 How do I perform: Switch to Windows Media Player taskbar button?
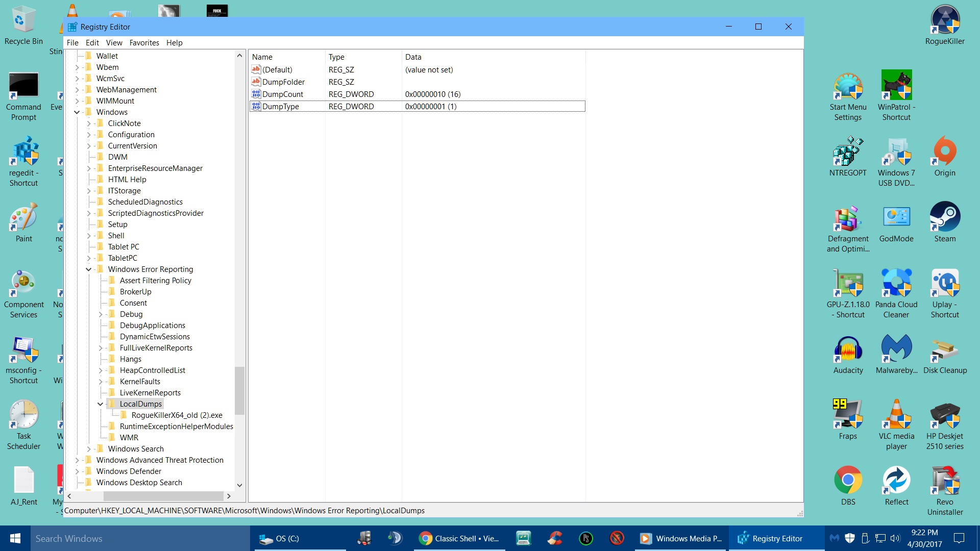click(x=681, y=538)
